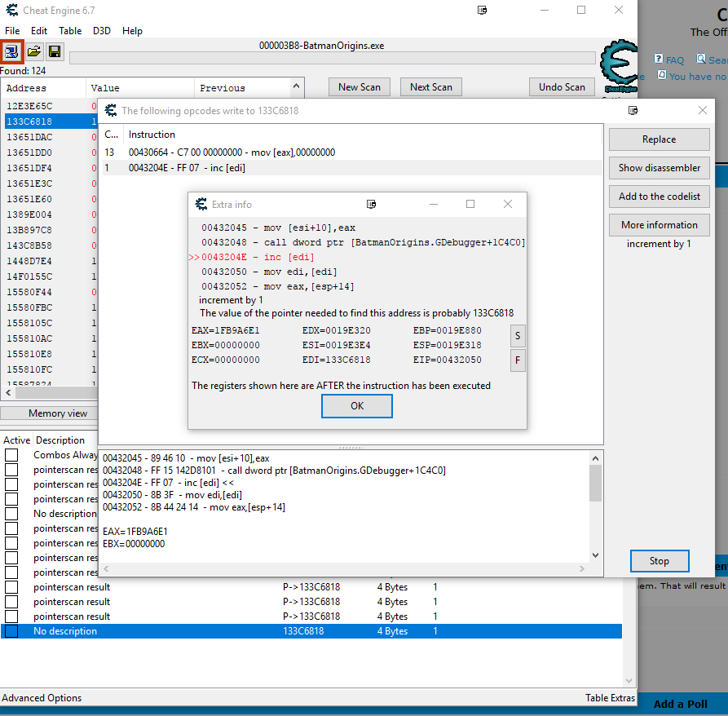The width and height of the screenshot is (728, 716).
Task: Click the FAQ question mark icon in the browser
Action: tap(659, 59)
